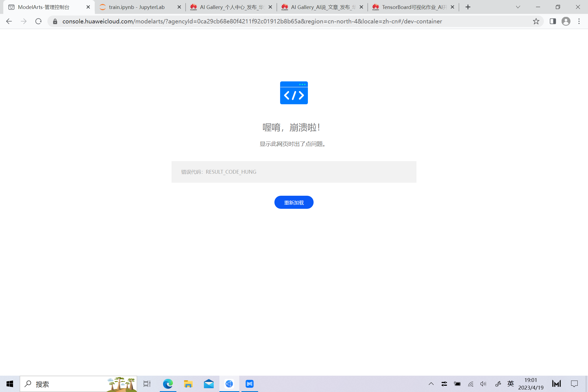The width and height of the screenshot is (588, 392).
Task: Toggle the browser side panel icon
Action: coord(553,21)
